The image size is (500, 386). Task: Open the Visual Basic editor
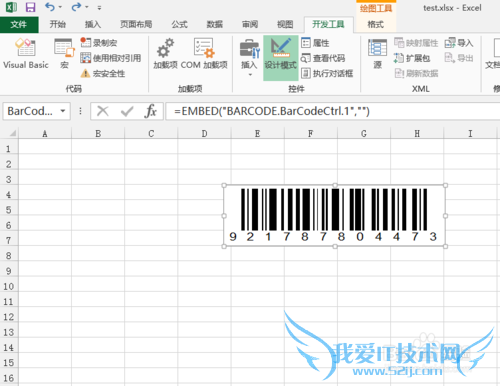tap(26, 53)
